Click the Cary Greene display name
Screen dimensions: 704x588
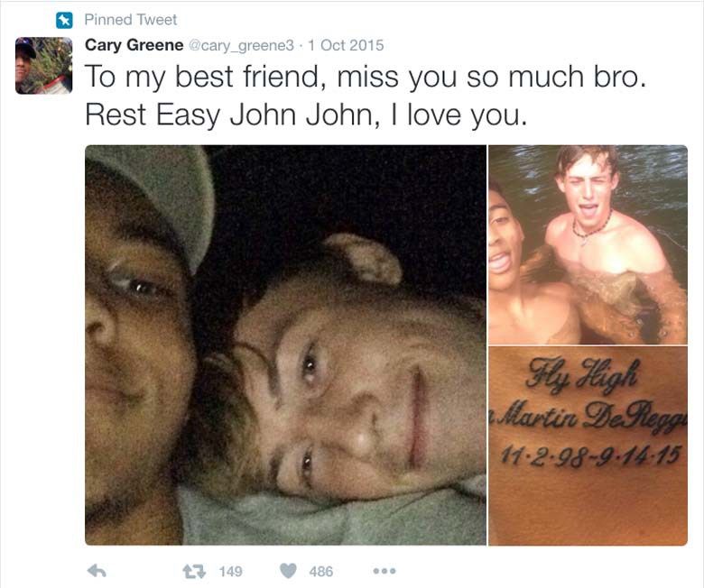point(134,45)
